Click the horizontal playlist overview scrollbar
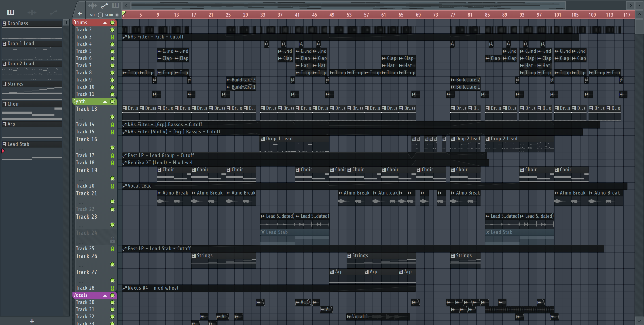This screenshot has height=325, width=644. [x=348, y=5]
